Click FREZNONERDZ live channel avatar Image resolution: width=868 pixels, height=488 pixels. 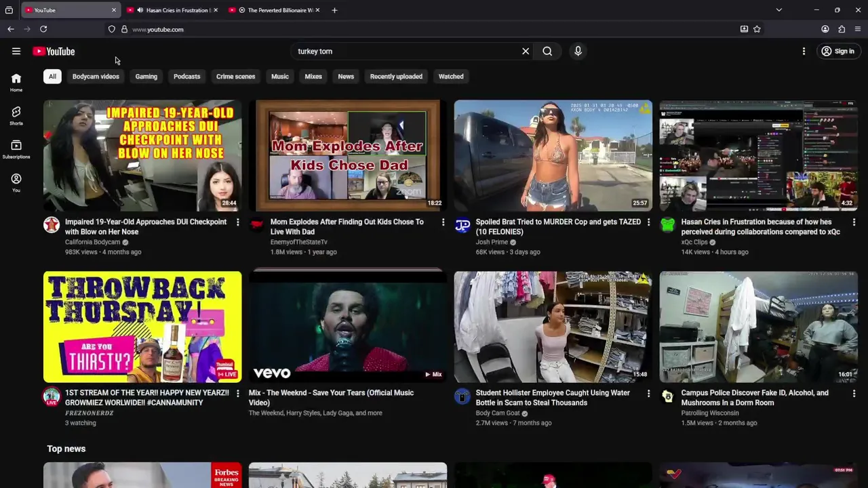point(52,396)
